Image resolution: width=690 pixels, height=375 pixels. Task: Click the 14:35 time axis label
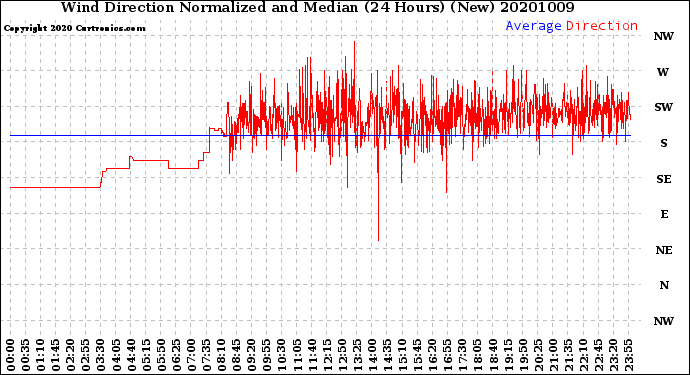pos(387,355)
